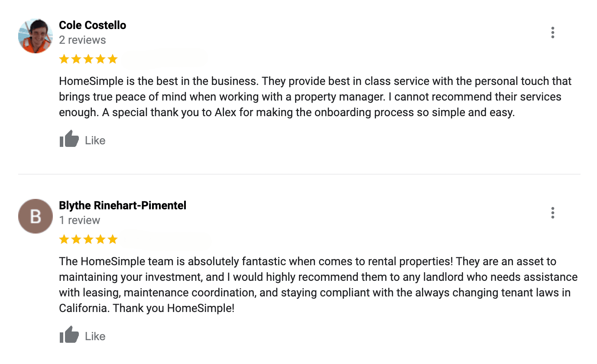The height and width of the screenshot is (364, 597).
Task: Click the first star of Cole's rating
Action: point(64,59)
